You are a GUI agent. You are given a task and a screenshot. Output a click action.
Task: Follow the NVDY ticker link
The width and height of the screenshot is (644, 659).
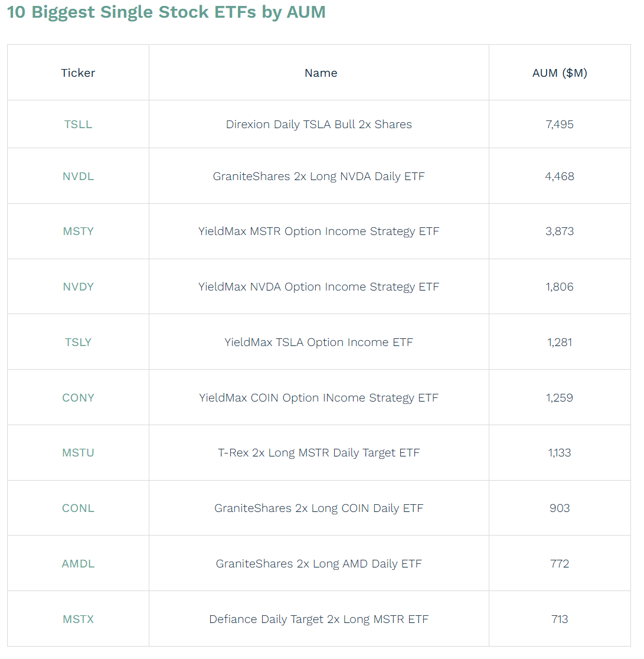pos(78,287)
